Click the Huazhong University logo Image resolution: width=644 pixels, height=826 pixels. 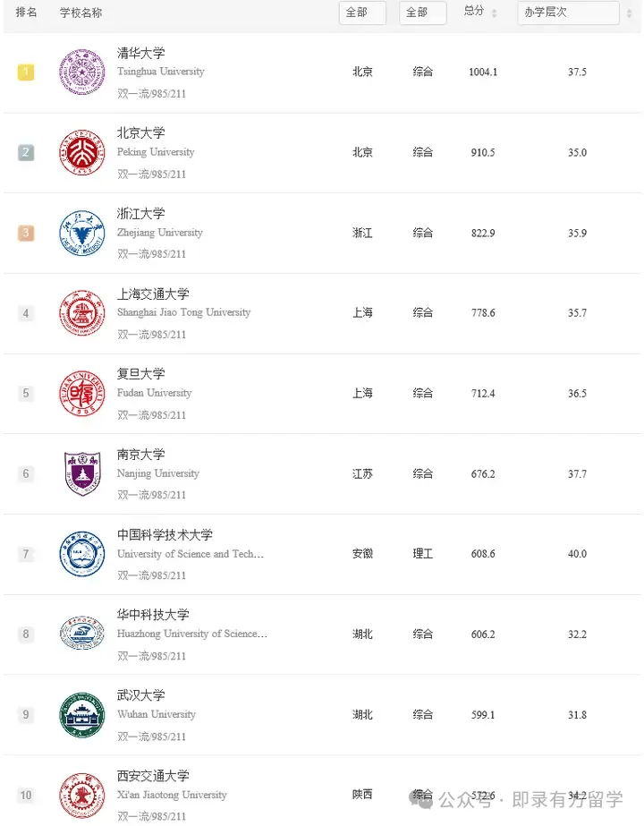pyautogui.click(x=81, y=634)
